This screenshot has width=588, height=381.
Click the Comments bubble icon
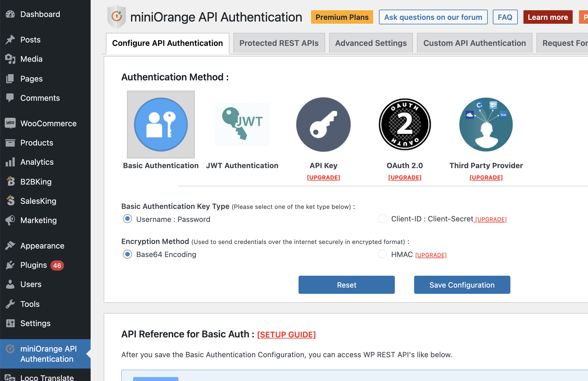click(x=10, y=98)
